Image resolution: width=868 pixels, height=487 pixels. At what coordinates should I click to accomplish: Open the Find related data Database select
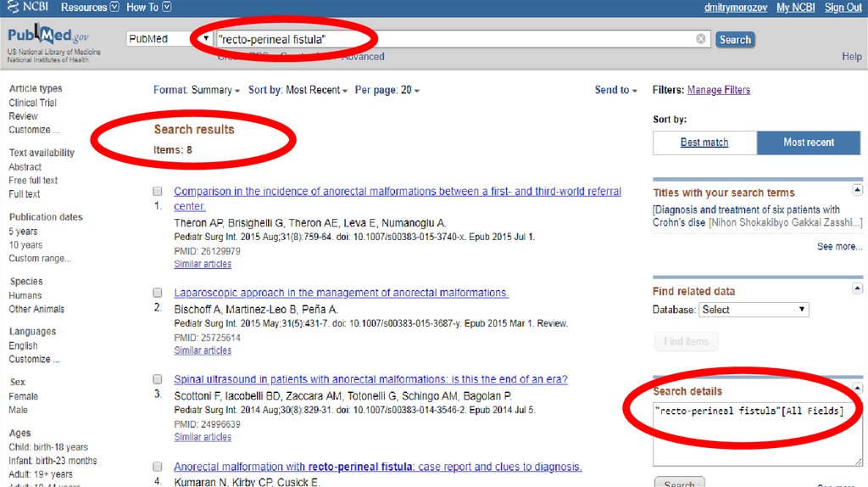tap(754, 310)
